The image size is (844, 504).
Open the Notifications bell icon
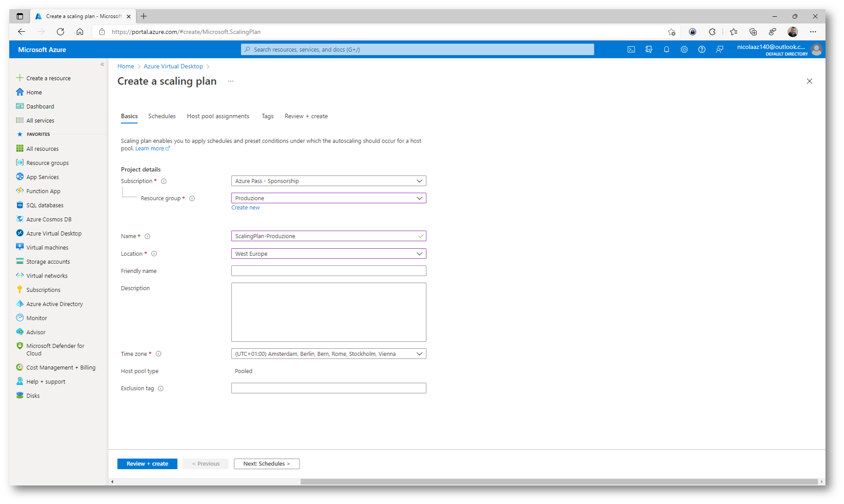click(666, 49)
